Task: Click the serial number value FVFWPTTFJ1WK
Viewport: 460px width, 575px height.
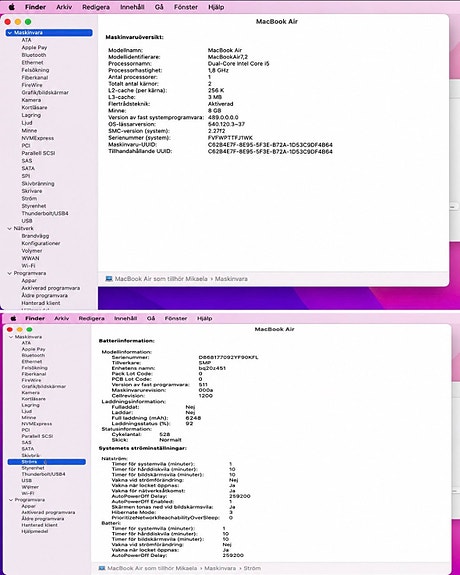Action: [230, 138]
